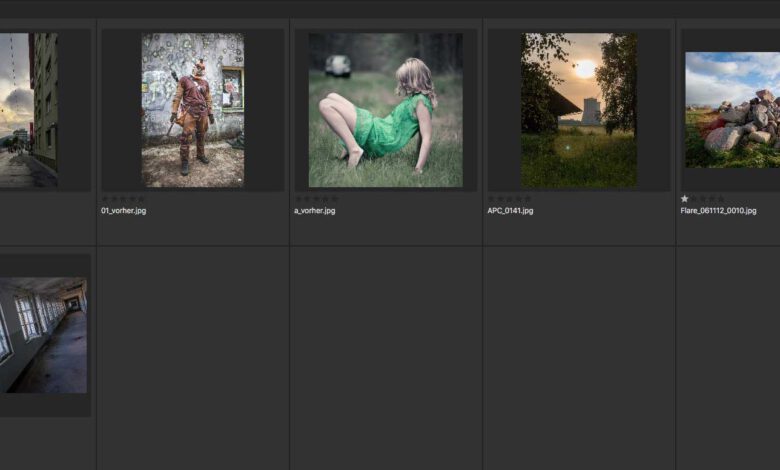Set five-star rating on a_vorher.jpg
This screenshot has width=780, height=470.
click(x=335, y=199)
